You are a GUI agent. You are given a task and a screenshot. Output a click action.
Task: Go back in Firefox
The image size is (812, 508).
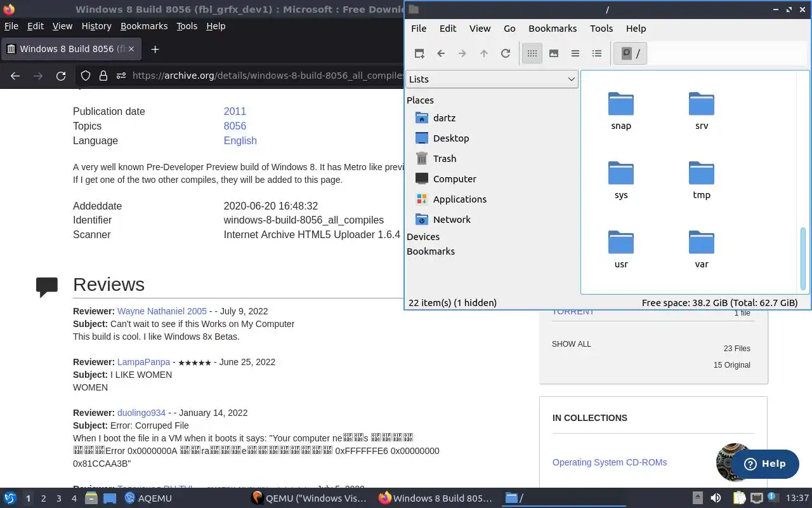tap(15, 76)
